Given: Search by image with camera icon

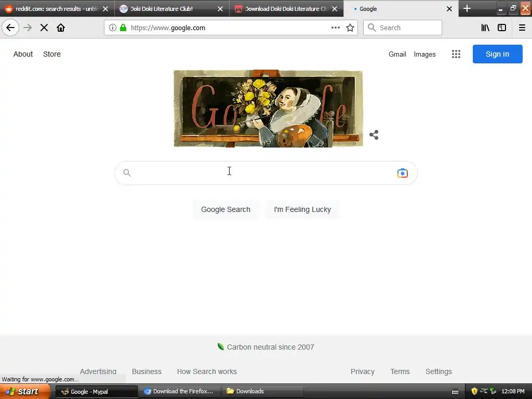Looking at the screenshot, I should [x=403, y=173].
